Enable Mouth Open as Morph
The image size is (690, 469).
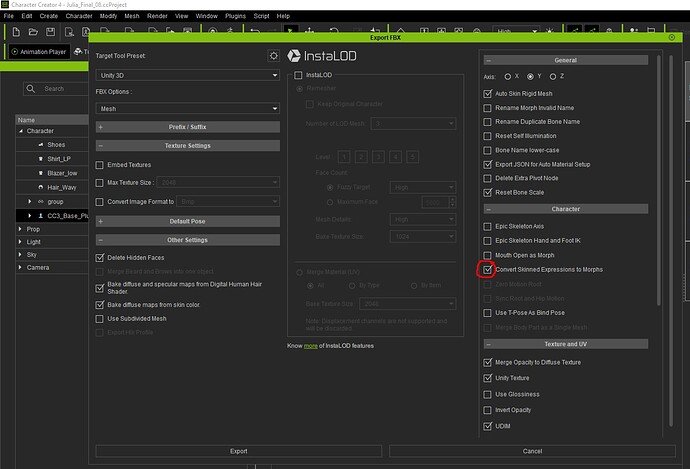click(487, 255)
